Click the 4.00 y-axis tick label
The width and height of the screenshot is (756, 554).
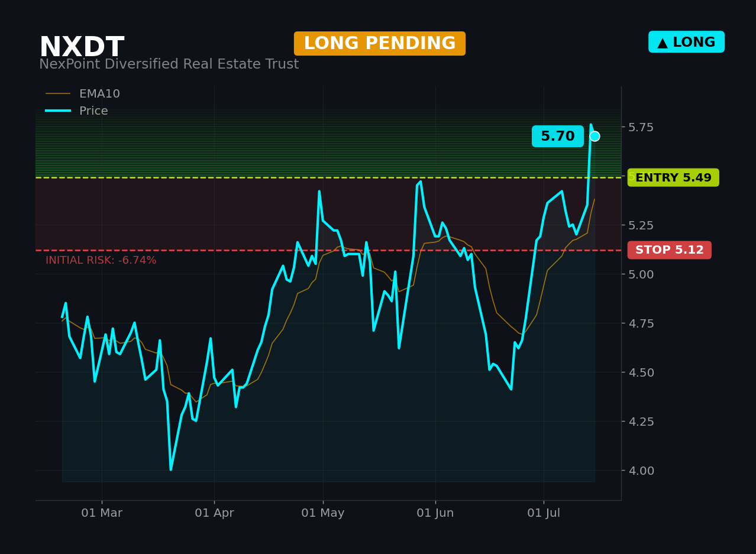[x=641, y=471]
